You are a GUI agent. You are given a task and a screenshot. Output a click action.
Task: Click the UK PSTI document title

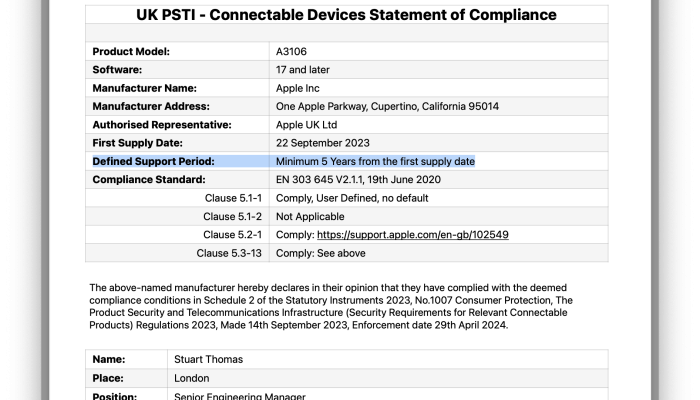tap(347, 15)
